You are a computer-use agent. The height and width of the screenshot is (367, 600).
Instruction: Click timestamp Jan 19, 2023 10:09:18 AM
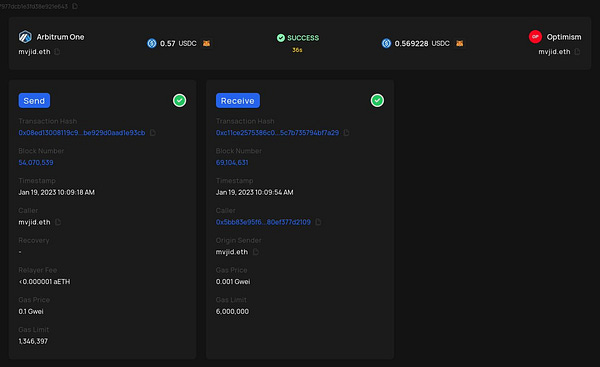[x=56, y=192]
